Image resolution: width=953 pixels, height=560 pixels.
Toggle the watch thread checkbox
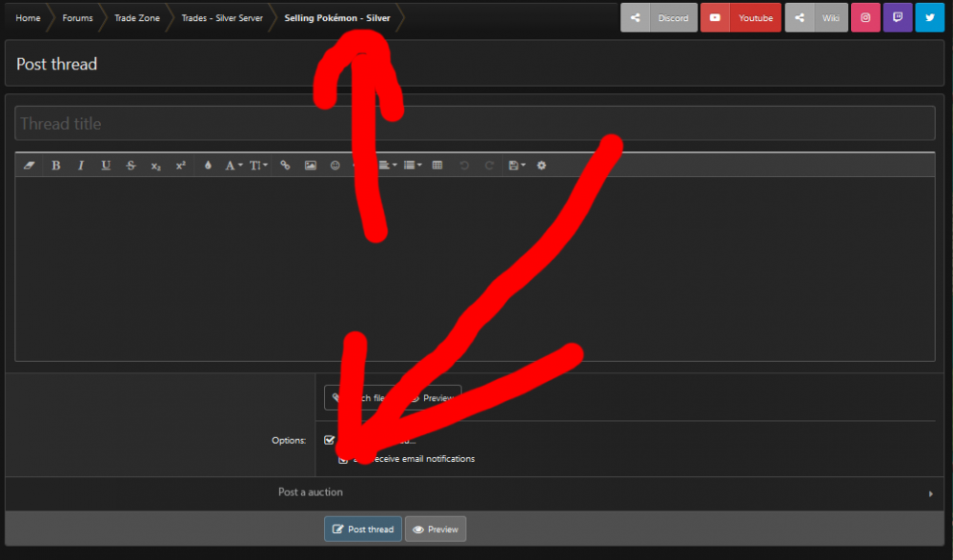pyautogui.click(x=330, y=440)
